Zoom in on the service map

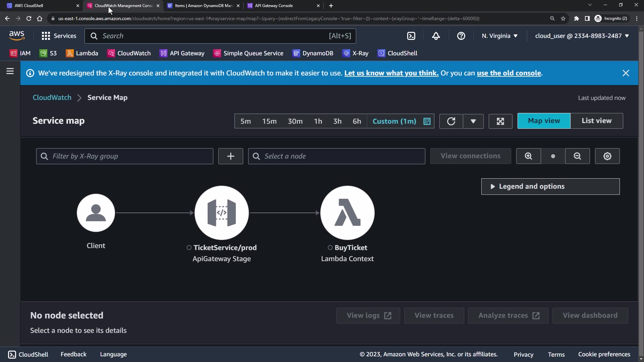click(528, 156)
